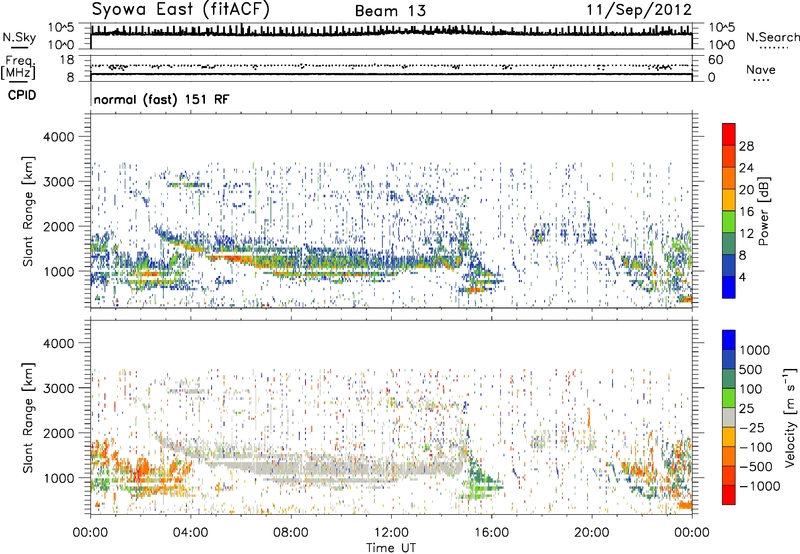
Task: Click the 'Time UT' axis title
Action: click(x=391, y=548)
